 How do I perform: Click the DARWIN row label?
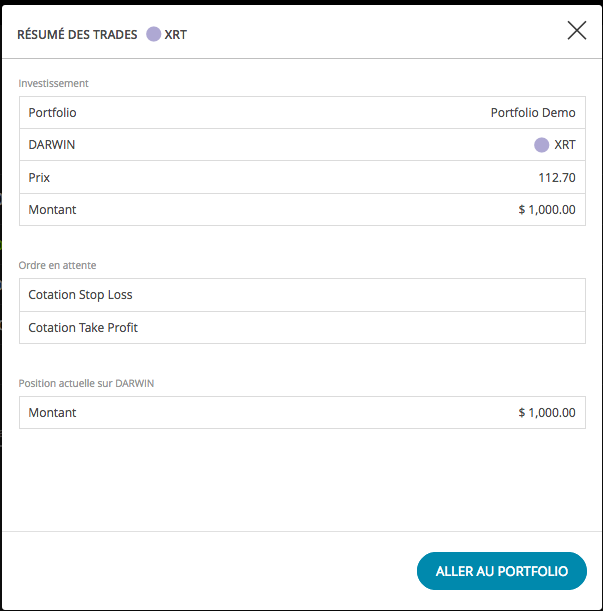click(51, 145)
